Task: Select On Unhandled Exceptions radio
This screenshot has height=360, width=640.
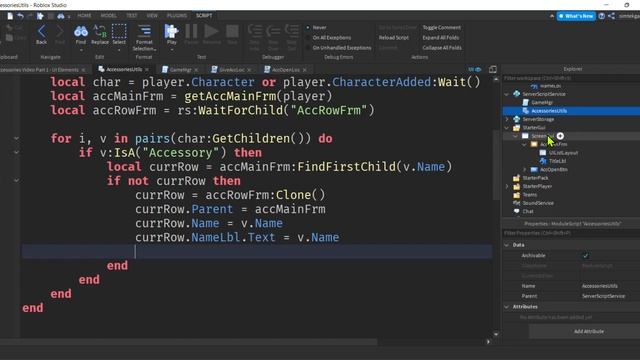Action: 308,48
